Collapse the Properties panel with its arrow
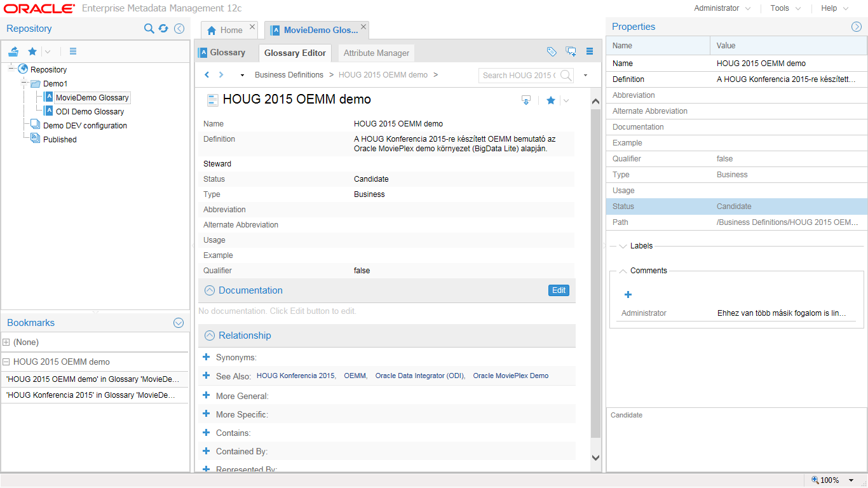This screenshot has width=868, height=488. (x=856, y=27)
